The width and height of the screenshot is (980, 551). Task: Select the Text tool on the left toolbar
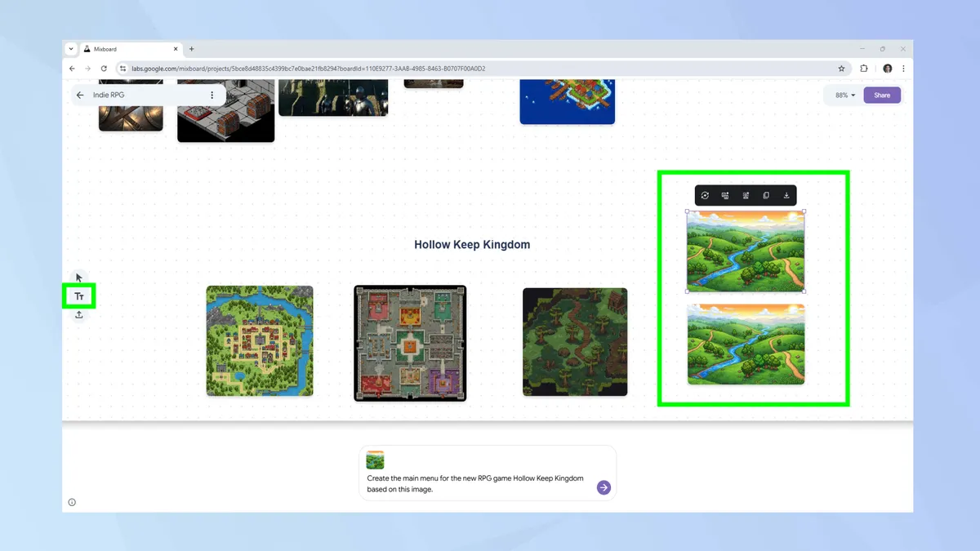(x=78, y=295)
